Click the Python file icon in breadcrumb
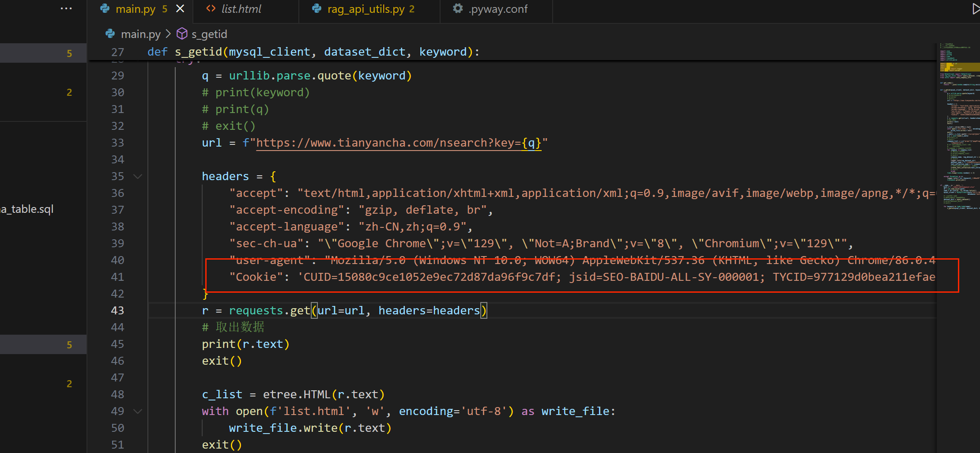The image size is (980, 453). [110, 34]
